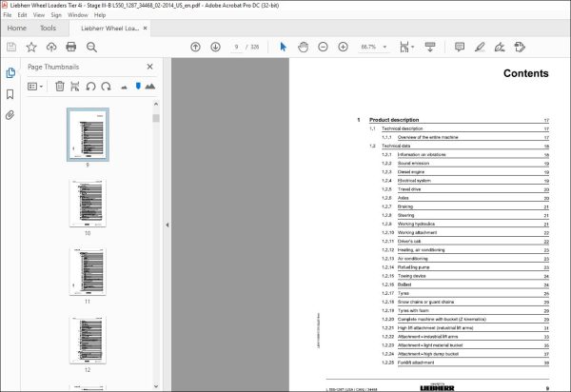Open the Diesel engine contents entry
571x392 pixels.
[x=411, y=172]
